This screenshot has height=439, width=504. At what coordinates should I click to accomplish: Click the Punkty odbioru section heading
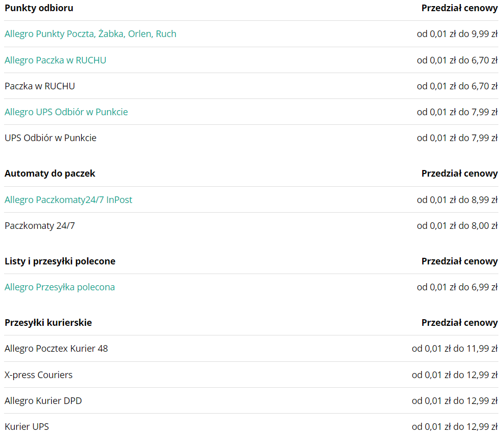[39, 8]
